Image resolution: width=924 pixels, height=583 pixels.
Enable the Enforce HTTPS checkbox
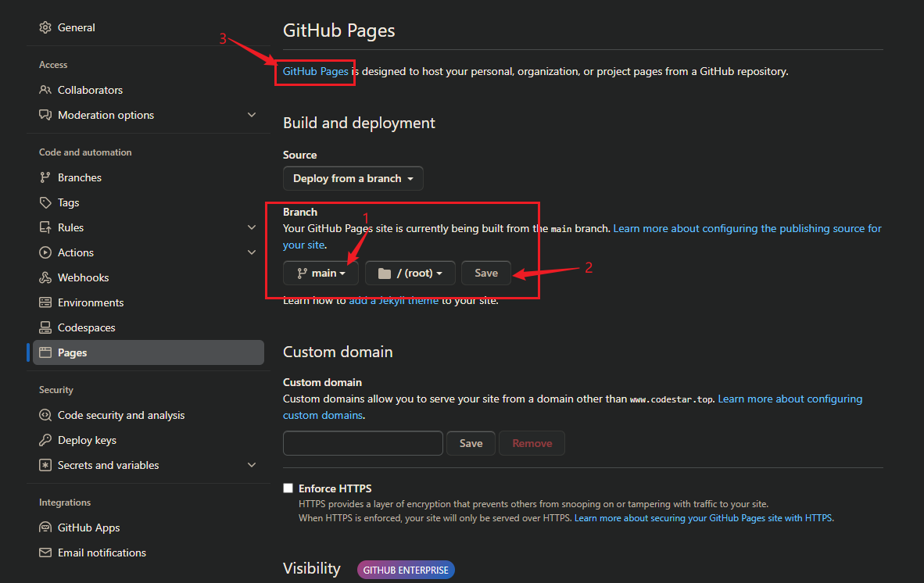pos(288,488)
